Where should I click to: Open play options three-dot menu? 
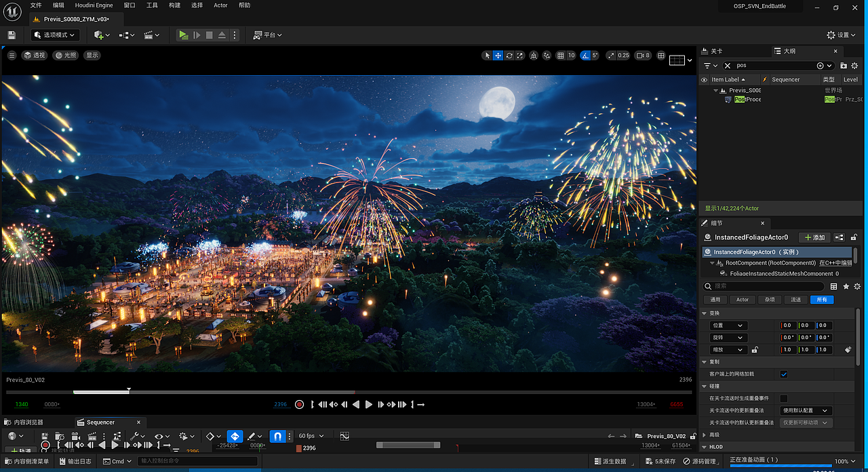[x=235, y=35]
